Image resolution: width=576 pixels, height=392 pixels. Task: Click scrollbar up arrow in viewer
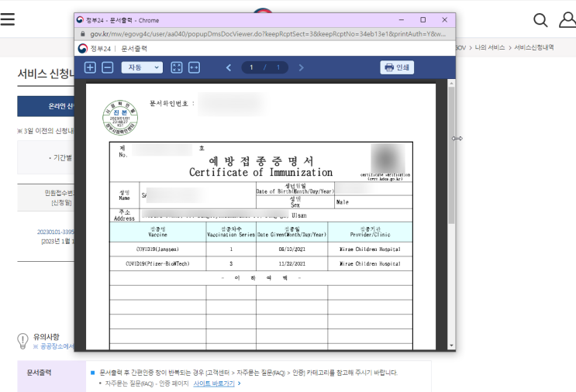pyautogui.click(x=451, y=84)
